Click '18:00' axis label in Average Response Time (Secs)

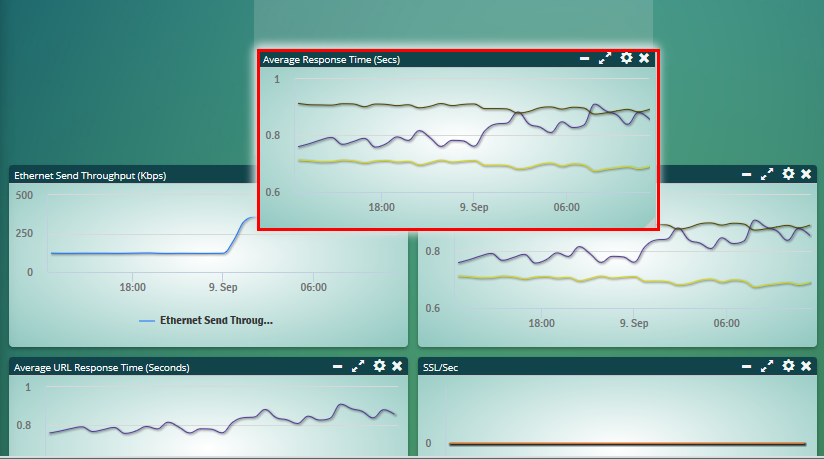(x=382, y=207)
